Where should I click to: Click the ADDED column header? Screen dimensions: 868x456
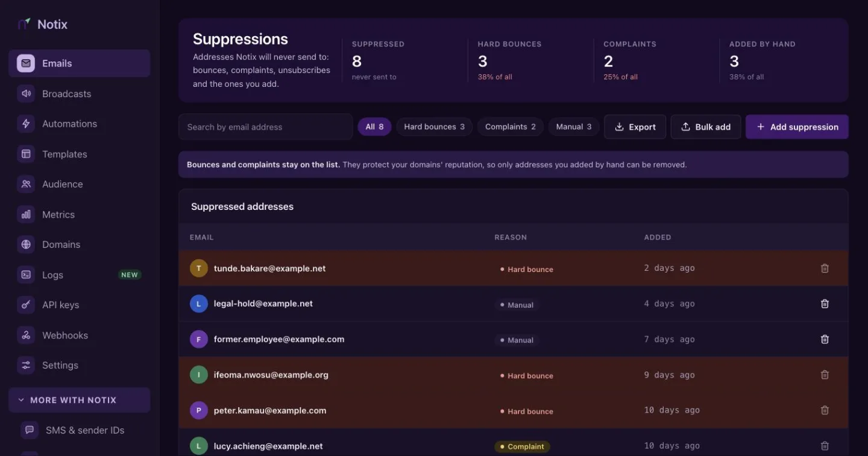click(x=658, y=237)
